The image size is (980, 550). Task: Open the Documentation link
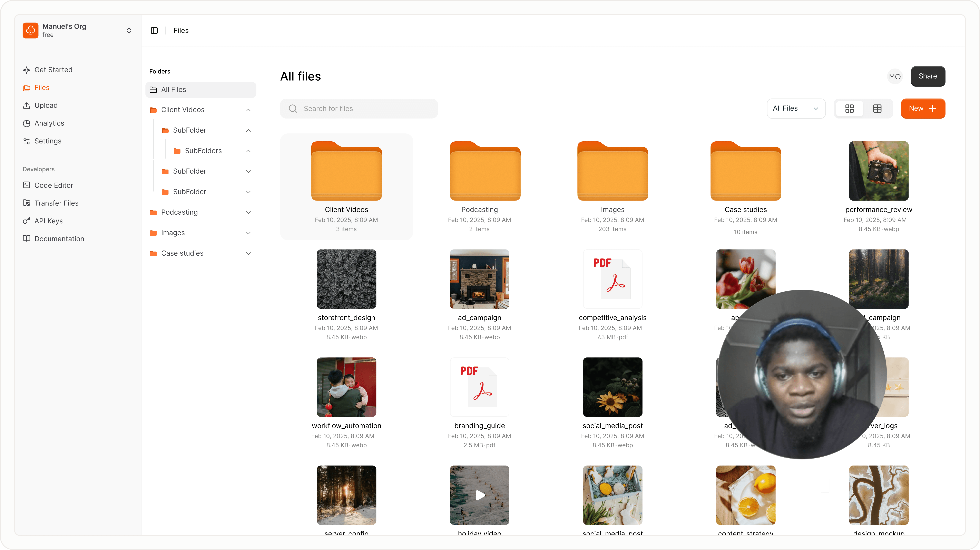click(59, 239)
